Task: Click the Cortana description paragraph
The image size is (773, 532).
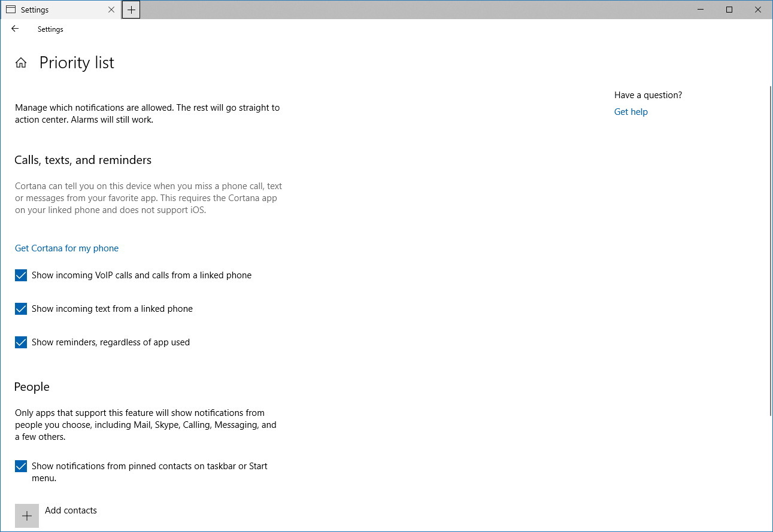Action: pos(148,198)
